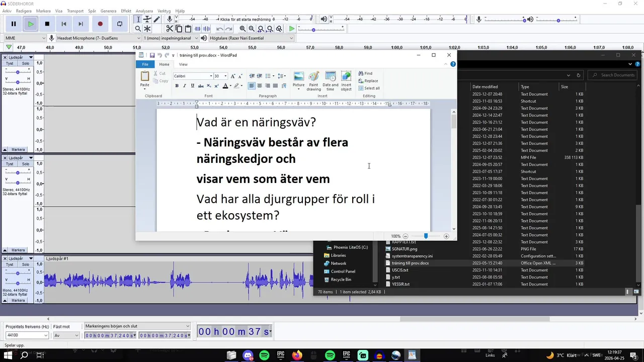
Task: Select the pencil Draw tool in Audacity
Action: 156,19
